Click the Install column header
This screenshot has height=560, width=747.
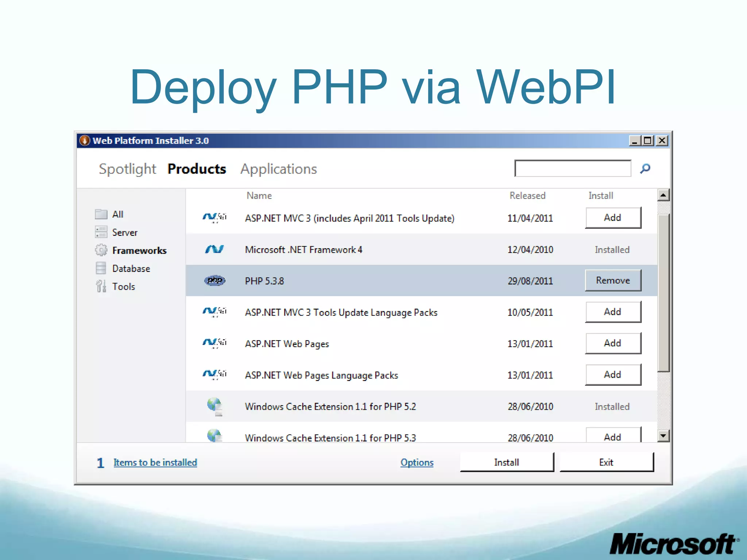click(601, 196)
